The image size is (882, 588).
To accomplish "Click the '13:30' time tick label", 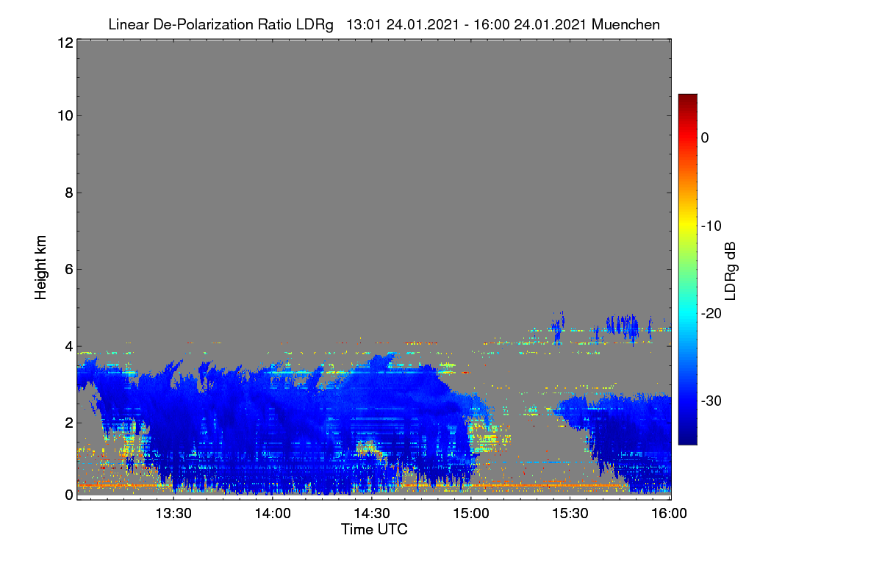I will [173, 514].
